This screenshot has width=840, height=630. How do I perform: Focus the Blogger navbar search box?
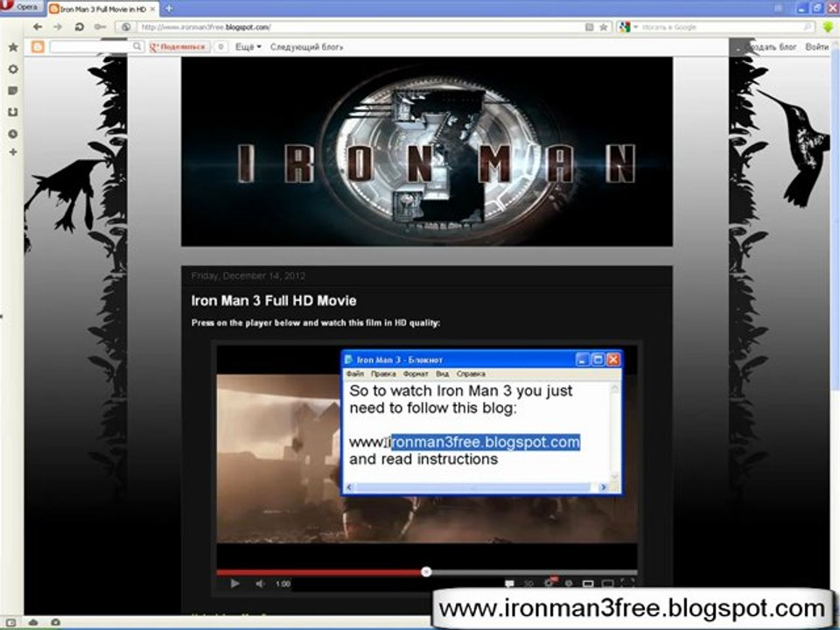(90, 46)
